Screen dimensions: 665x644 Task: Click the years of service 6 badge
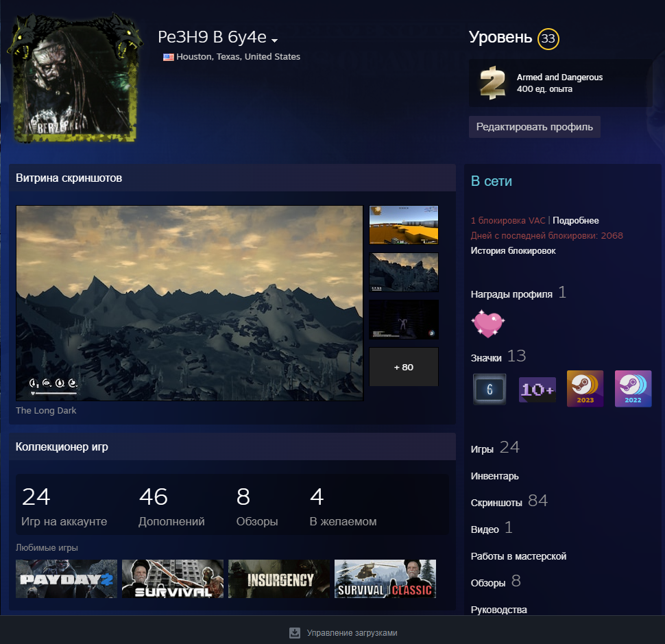(x=489, y=389)
